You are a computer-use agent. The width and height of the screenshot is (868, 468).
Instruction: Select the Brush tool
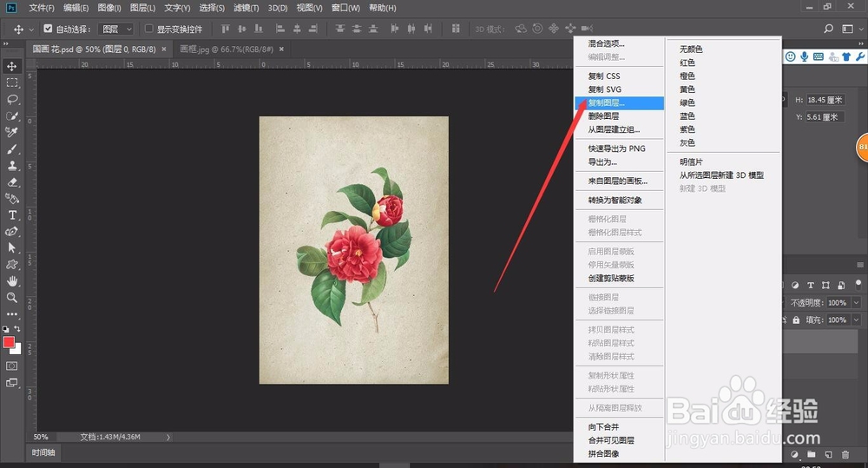[x=11, y=149]
